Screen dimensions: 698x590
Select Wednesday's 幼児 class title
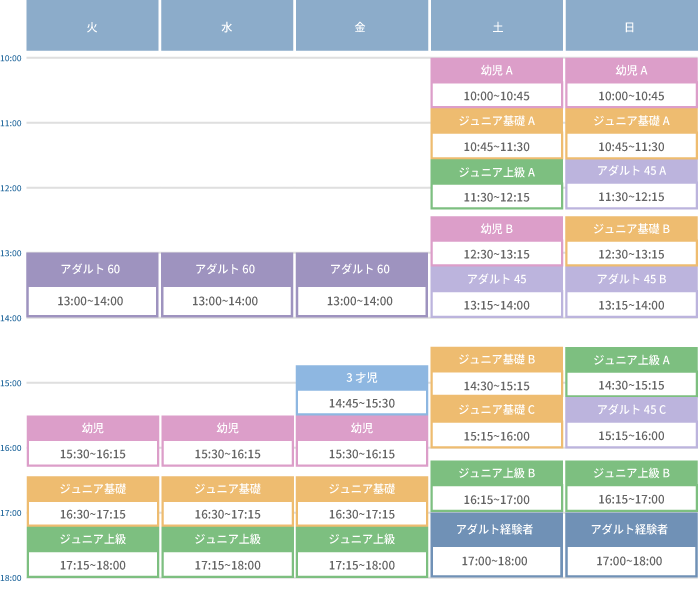pyautogui.click(x=227, y=428)
